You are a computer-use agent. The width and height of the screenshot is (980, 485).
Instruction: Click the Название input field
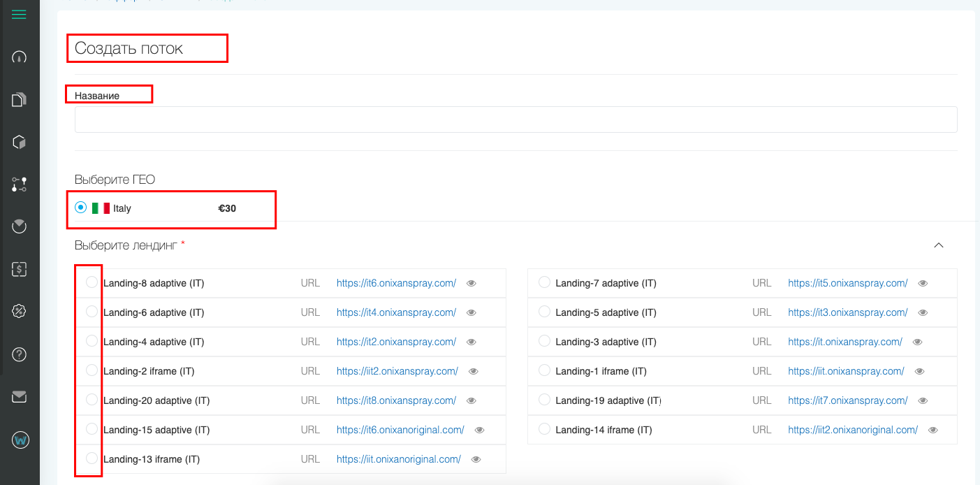[515, 120]
